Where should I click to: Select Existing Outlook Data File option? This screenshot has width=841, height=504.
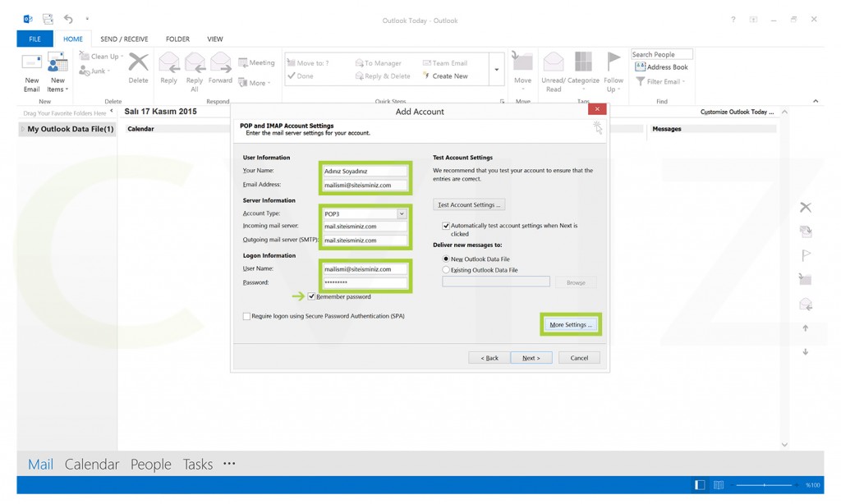tap(446, 270)
